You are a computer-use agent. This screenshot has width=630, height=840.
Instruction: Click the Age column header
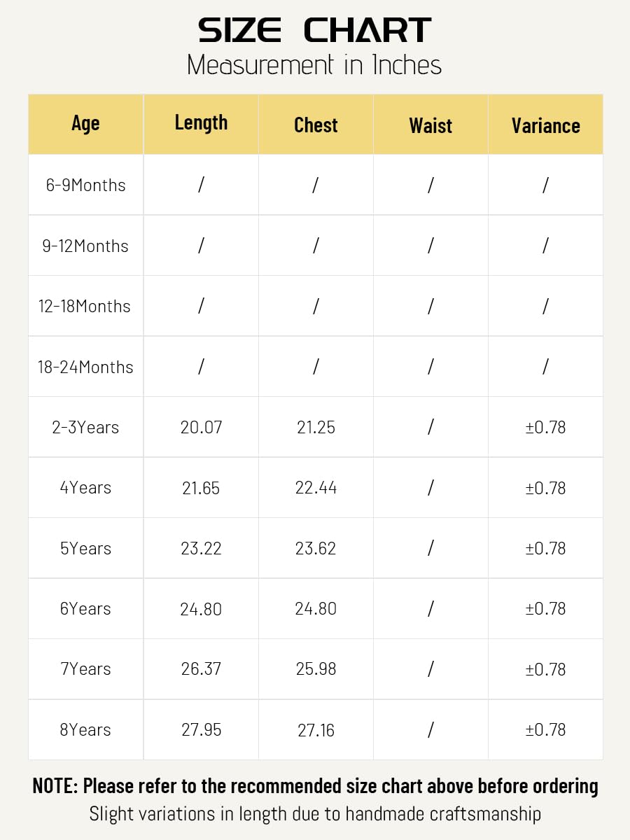point(85,124)
